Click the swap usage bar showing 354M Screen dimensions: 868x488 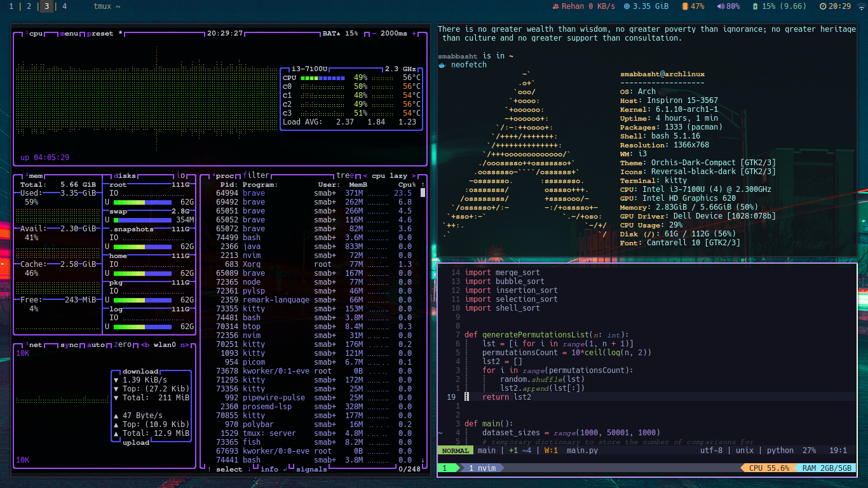point(142,220)
